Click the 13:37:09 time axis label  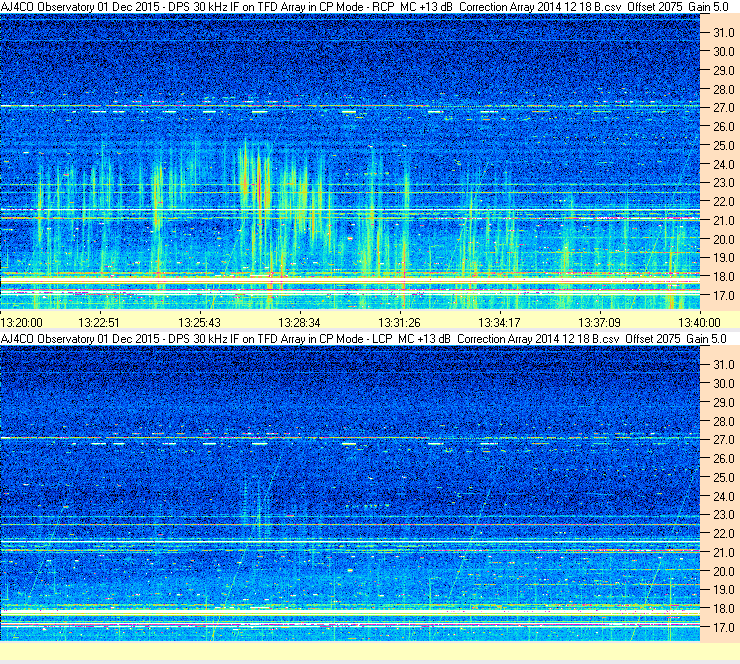click(599, 323)
